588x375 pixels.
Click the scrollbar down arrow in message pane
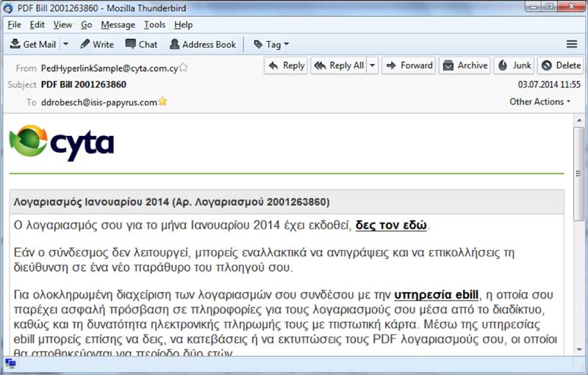pyautogui.click(x=579, y=350)
